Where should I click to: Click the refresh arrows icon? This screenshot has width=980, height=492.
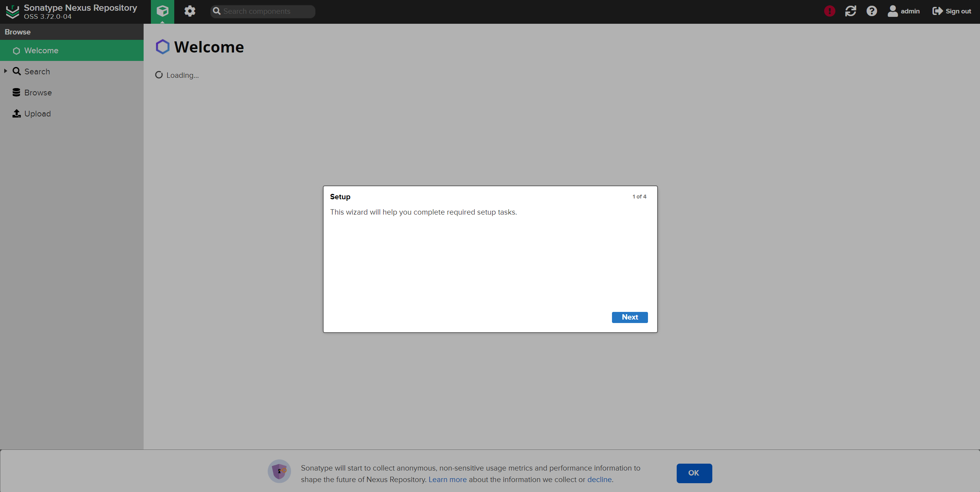851,11
